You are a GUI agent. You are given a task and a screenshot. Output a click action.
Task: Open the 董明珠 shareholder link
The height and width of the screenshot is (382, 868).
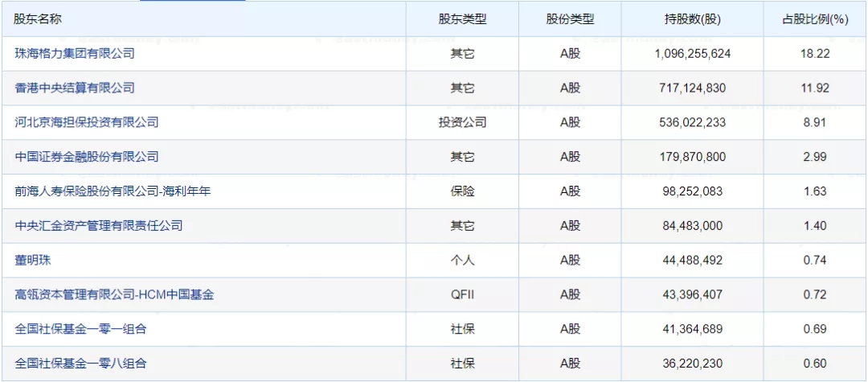(x=33, y=261)
